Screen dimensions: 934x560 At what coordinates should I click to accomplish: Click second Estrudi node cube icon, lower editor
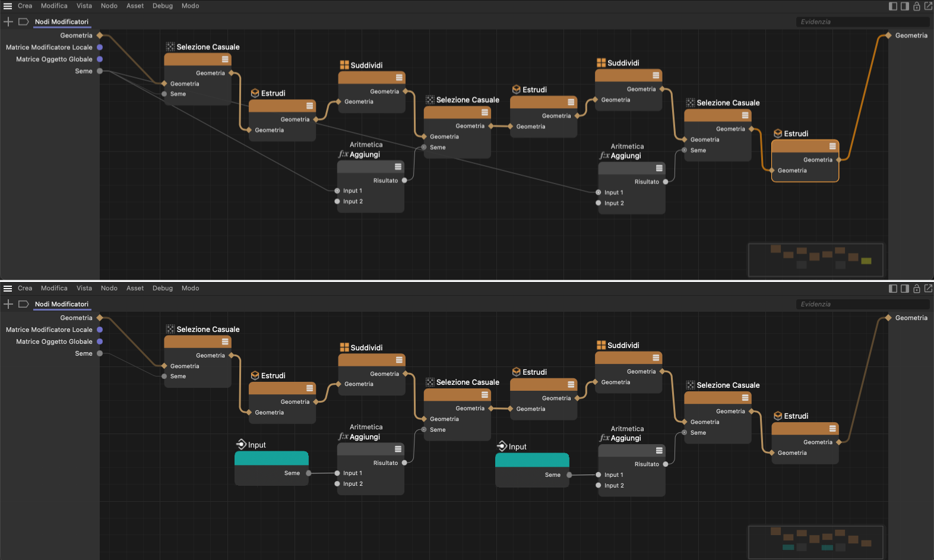tap(516, 372)
